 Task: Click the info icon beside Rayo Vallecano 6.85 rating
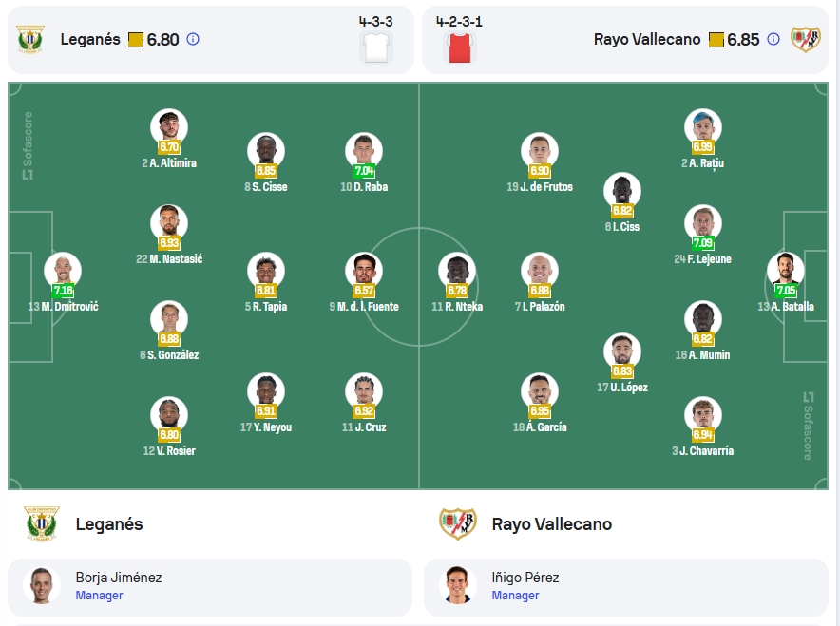pos(773,39)
